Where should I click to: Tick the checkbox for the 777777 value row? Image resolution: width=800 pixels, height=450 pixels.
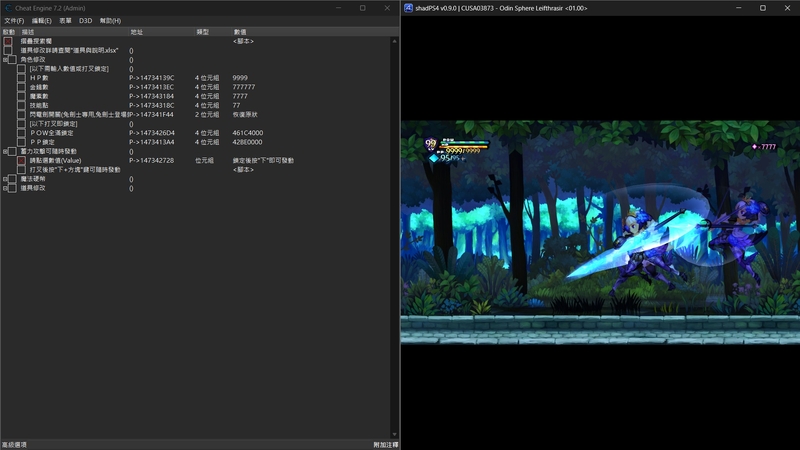click(21, 87)
